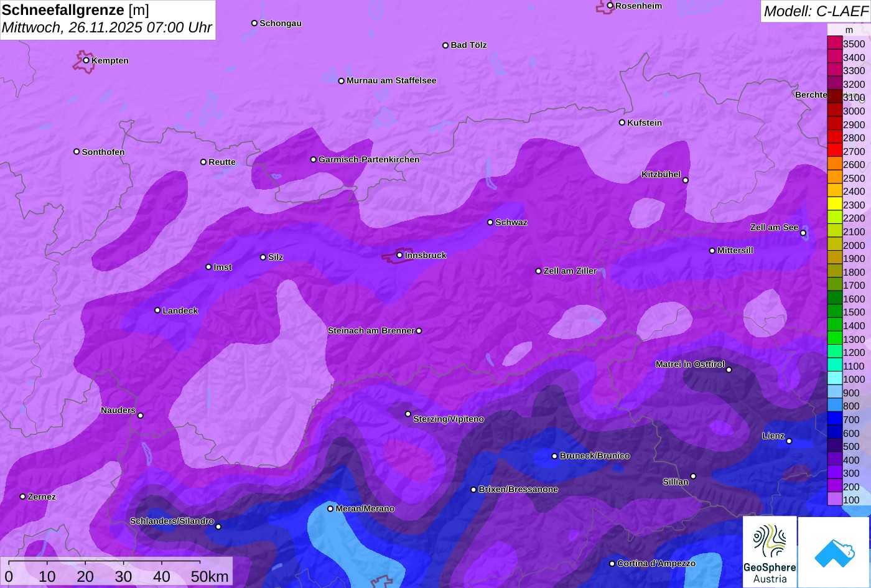Image resolution: width=871 pixels, height=588 pixels.
Task: Click the Lienz marker dot
Action: [x=789, y=441]
